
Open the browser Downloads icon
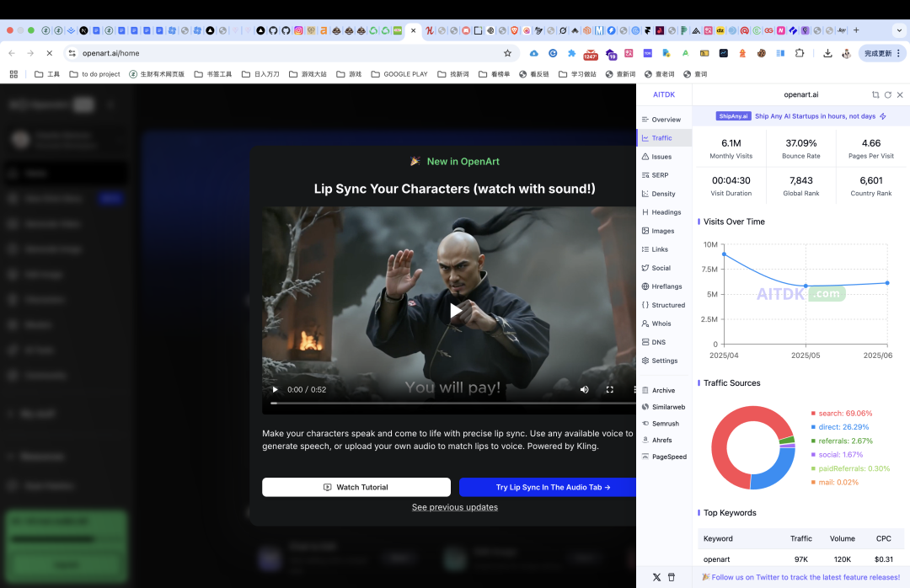click(827, 53)
